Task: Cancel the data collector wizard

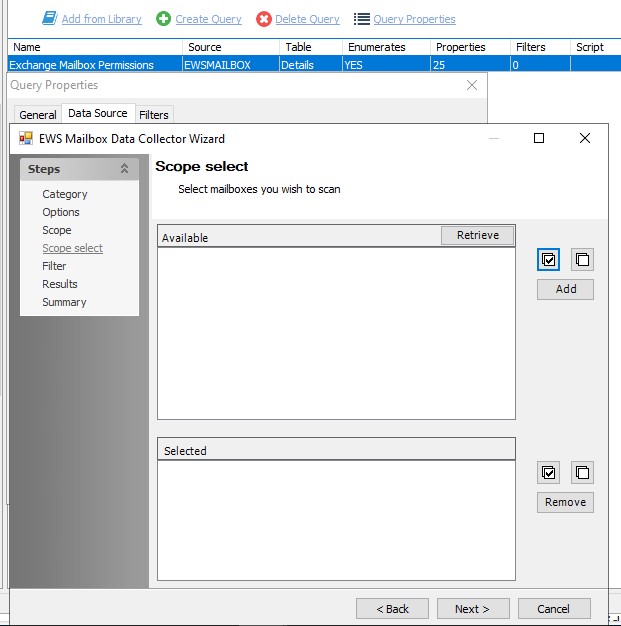Action: [x=553, y=608]
